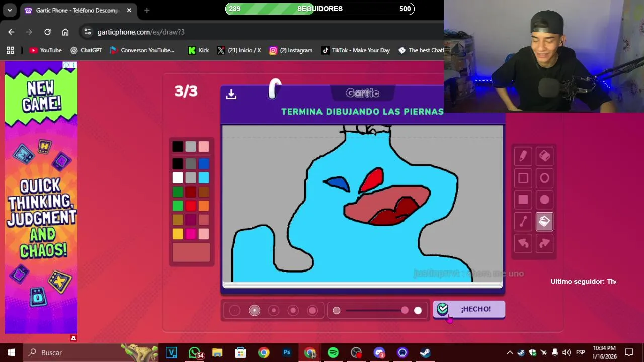Viewport: 644px width, 362px height.
Task: Pick the yellow color swatch
Action: tap(178, 234)
